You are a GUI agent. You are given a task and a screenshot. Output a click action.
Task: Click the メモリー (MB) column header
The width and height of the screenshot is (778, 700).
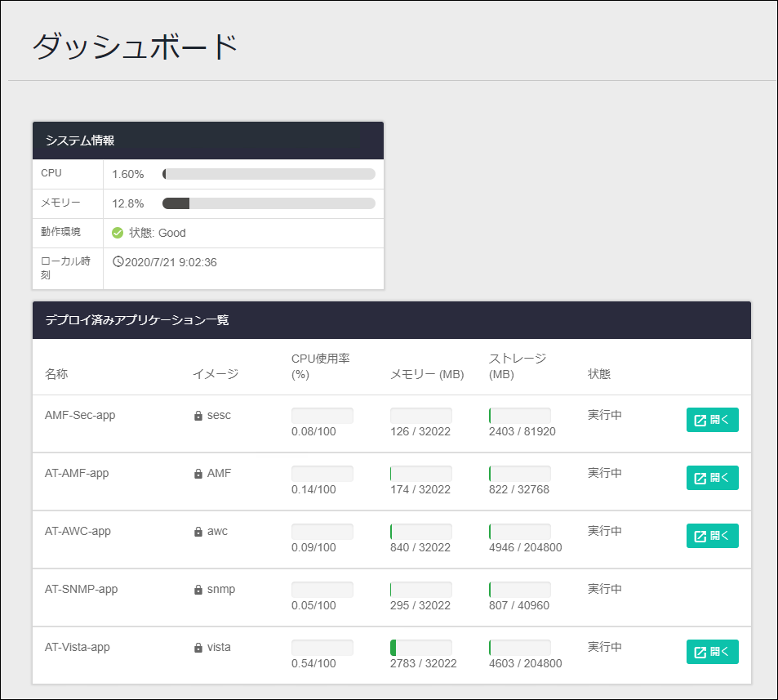click(427, 374)
